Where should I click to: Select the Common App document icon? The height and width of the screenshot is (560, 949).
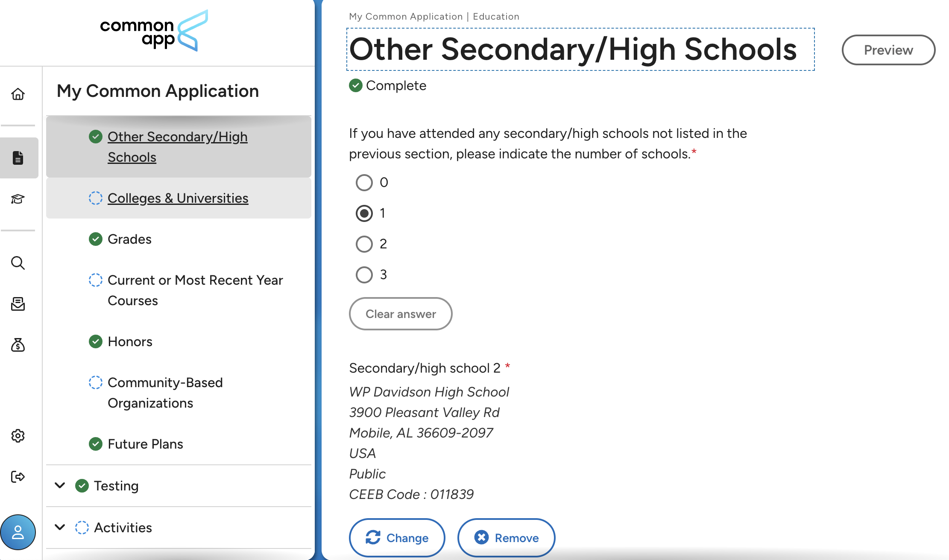click(18, 157)
